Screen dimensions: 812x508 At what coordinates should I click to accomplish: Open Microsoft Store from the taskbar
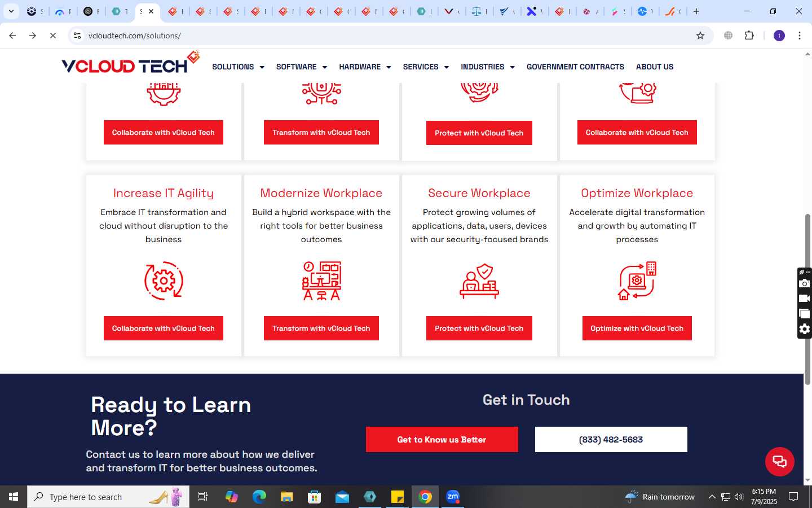tap(314, 497)
